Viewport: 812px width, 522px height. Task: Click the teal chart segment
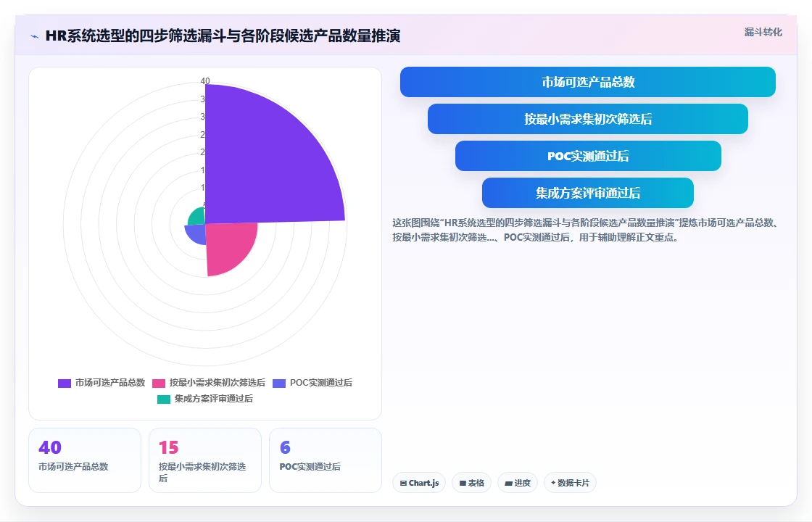click(x=198, y=217)
